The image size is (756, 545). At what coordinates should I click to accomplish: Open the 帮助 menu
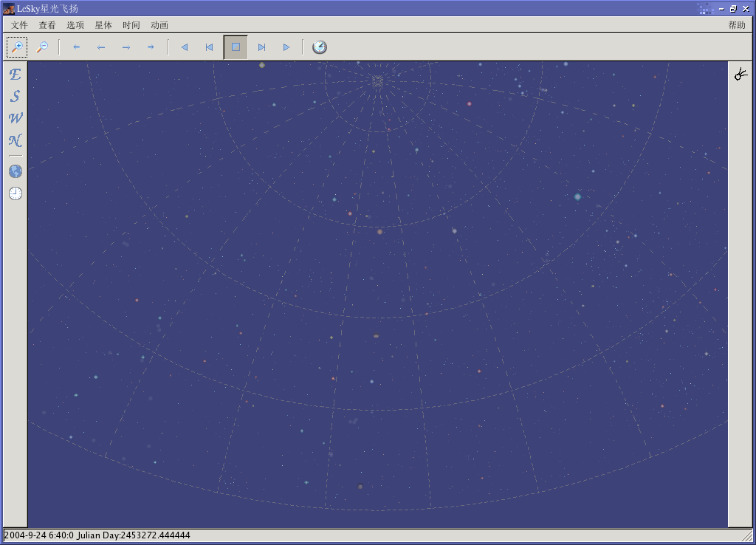tap(737, 25)
